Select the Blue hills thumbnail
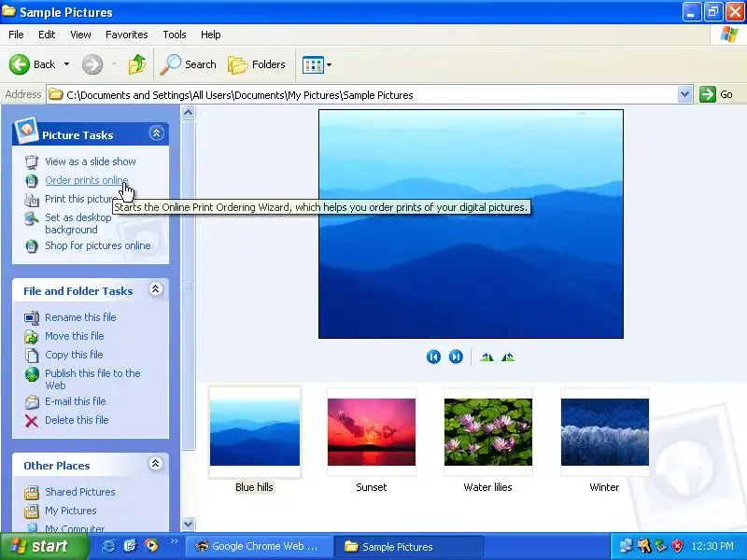The height and width of the screenshot is (560, 747). (255, 432)
